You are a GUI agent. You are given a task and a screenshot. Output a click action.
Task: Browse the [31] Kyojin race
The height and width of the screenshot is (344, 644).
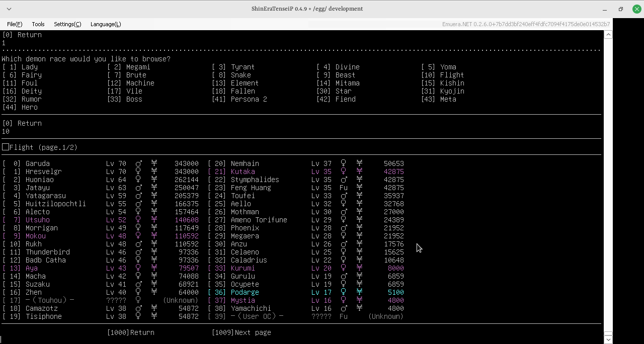click(443, 91)
